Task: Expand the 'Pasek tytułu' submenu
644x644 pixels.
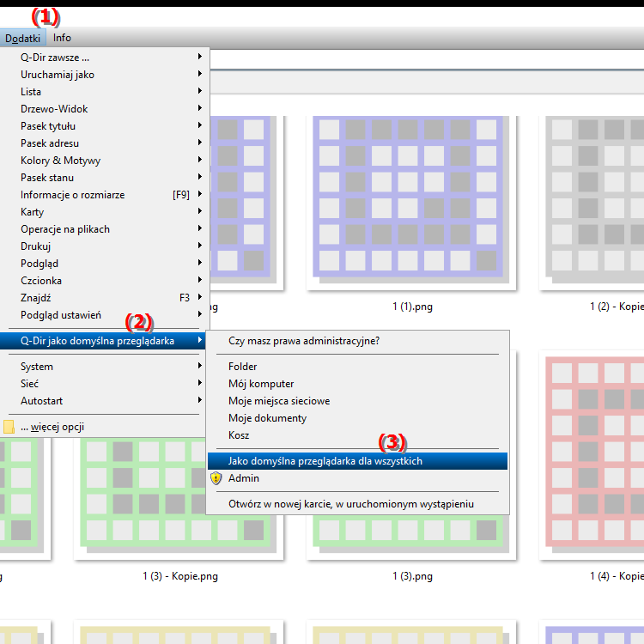Action: coord(104,126)
